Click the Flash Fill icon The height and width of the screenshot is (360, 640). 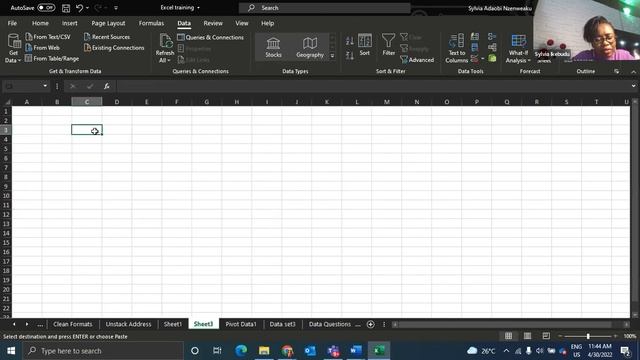point(475,37)
